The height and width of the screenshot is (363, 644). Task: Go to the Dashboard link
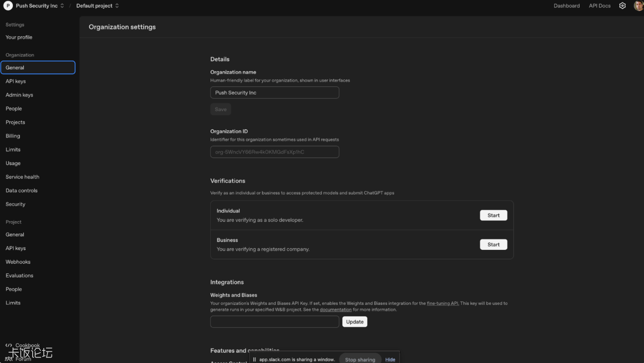pyautogui.click(x=566, y=6)
